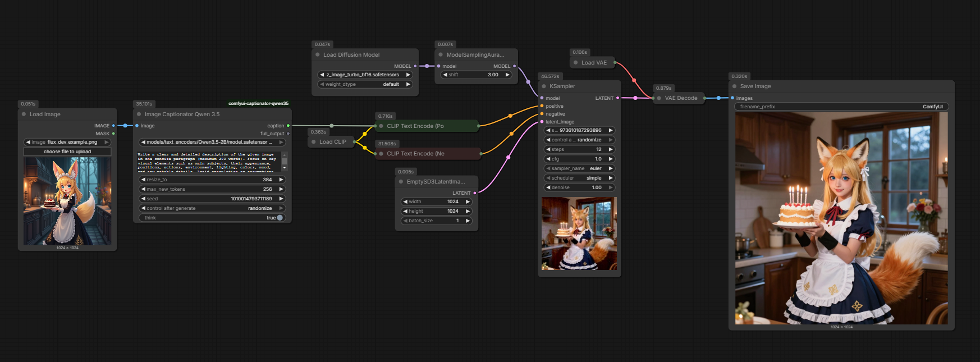Expand the VAE Decode node dot
This screenshot has width=980, height=362.
pyautogui.click(x=659, y=98)
